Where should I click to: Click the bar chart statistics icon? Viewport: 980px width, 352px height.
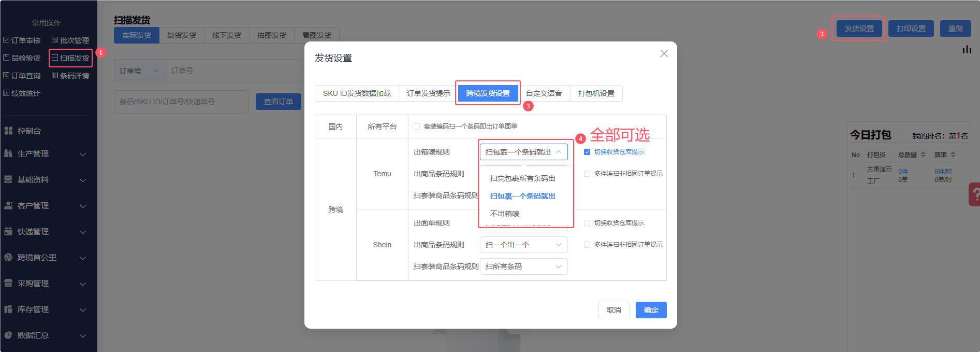pos(967,50)
